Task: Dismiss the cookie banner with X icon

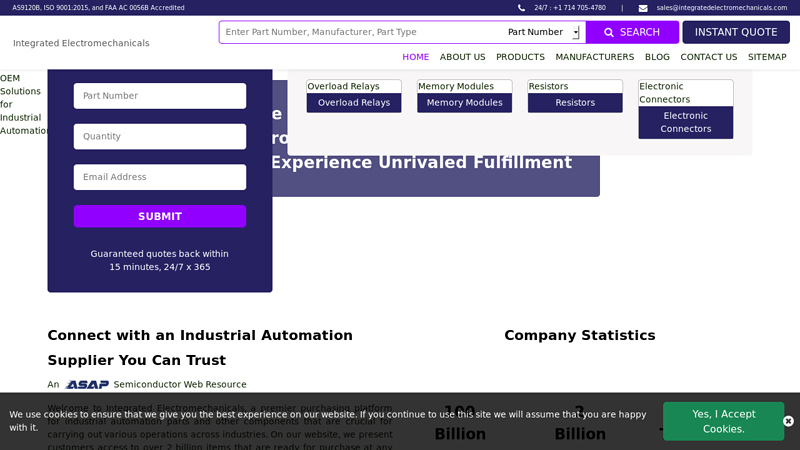Action: [x=788, y=421]
